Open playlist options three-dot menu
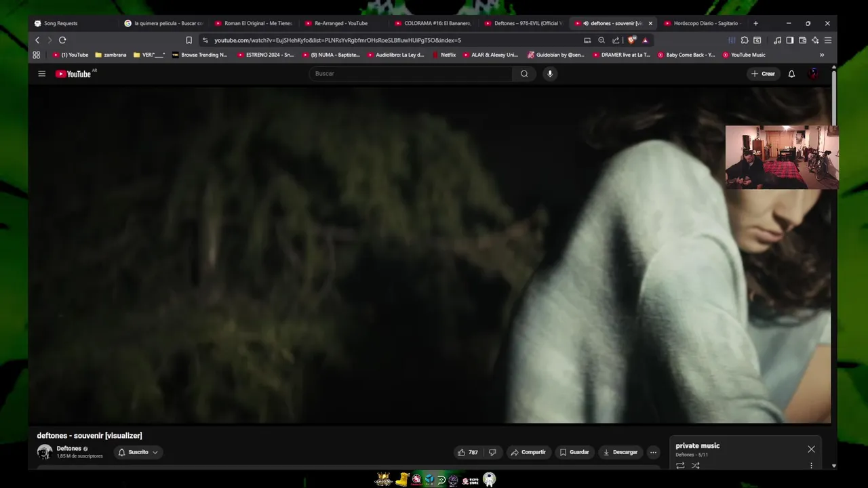 [811, 466]
